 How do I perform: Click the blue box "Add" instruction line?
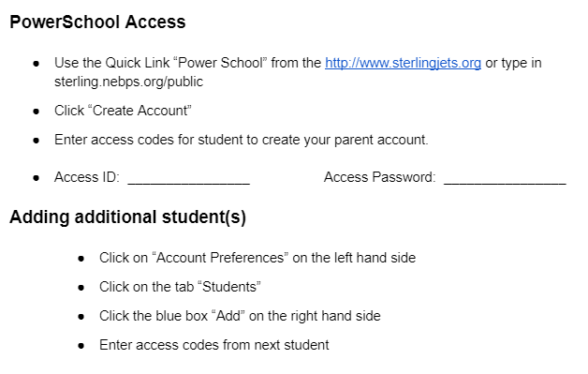coord(240,316)
